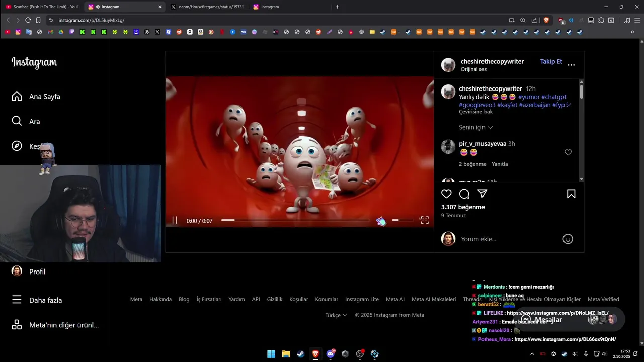This screenshot has height=362, width=644.
Task: Adjust the video volume slider
Action: point(402,220)
